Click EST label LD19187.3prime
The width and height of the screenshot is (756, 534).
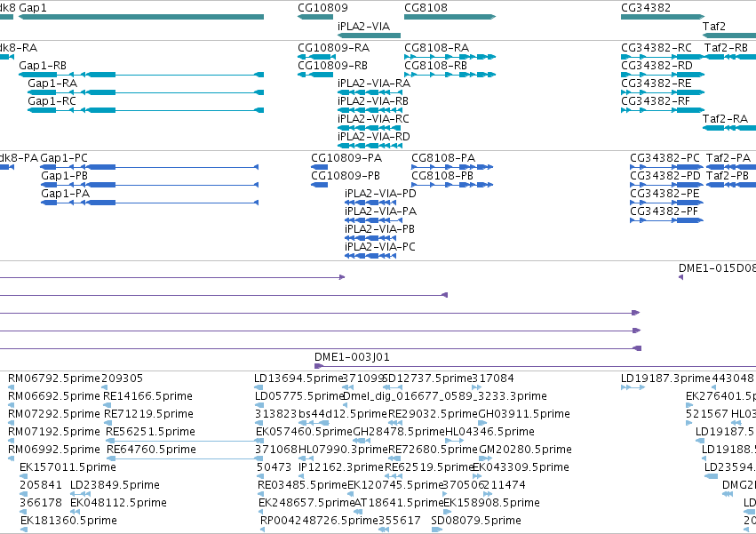coord(665,379)
